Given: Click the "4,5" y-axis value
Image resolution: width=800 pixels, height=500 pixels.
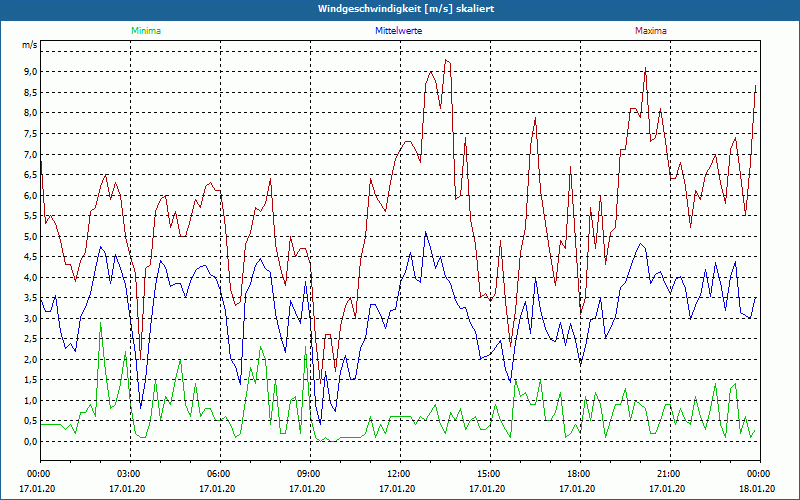Looking at the screenshot, I should pos(31,257).
